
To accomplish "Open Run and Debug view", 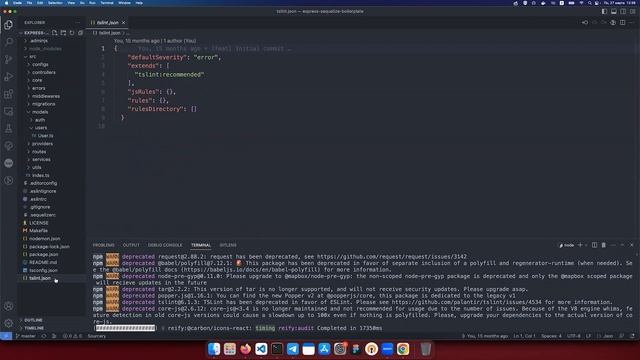I will pyautogui.click(x=9, y=77).
